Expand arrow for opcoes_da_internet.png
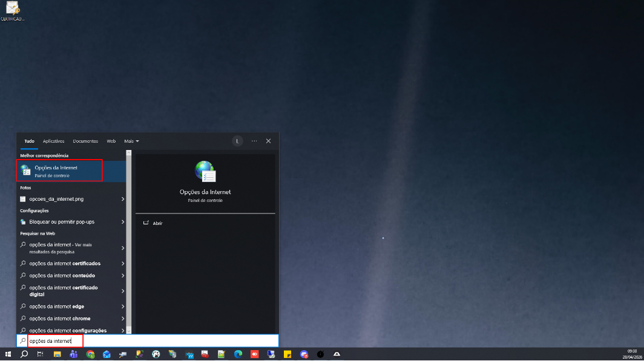644x361 pixels. point(122,199)
